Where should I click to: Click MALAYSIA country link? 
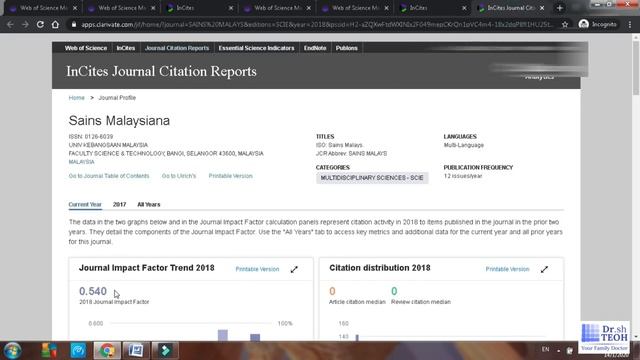pyautogui.click(x=81, y=162)
